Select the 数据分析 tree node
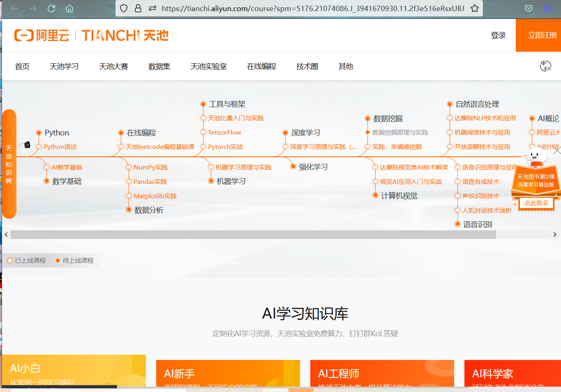Image resolution: width=561 pixels, height=392 pixels. coord(148,210)
